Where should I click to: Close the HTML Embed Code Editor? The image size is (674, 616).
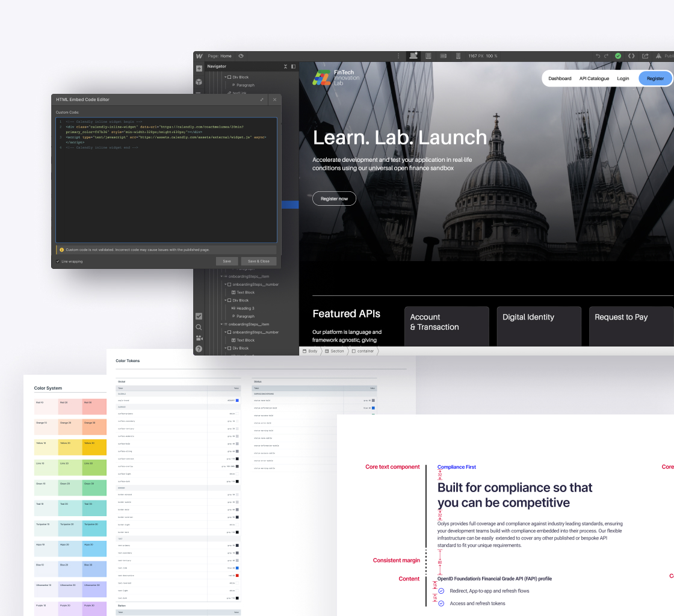pyautogui.click(x=274, y=100)
